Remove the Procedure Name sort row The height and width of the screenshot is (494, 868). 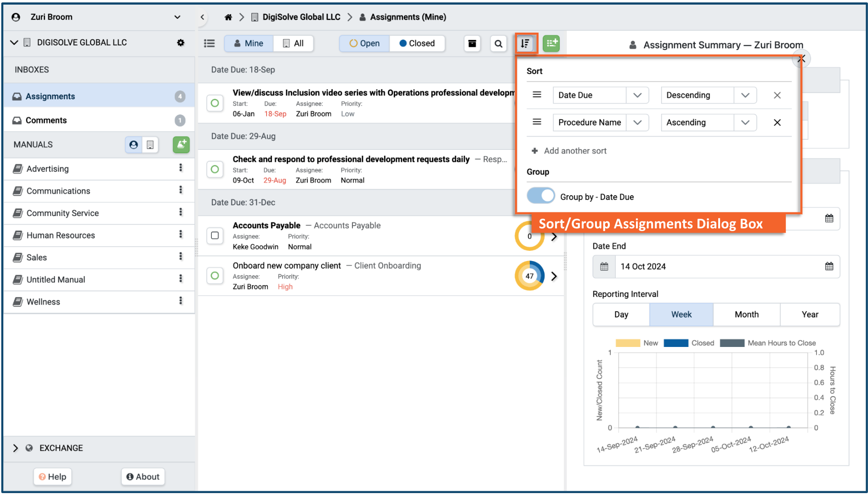[777, 123]
